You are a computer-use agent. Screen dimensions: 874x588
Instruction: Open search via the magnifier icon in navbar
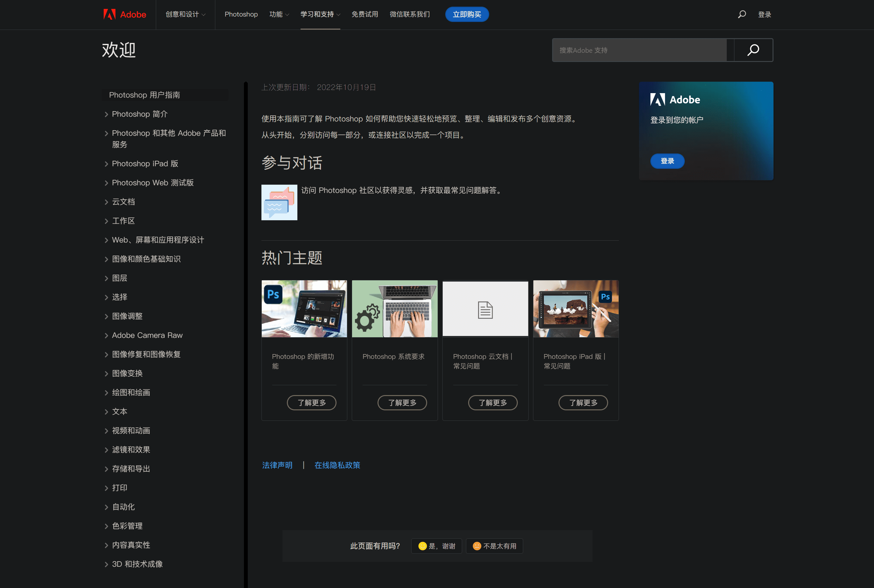tap(741, 14)
